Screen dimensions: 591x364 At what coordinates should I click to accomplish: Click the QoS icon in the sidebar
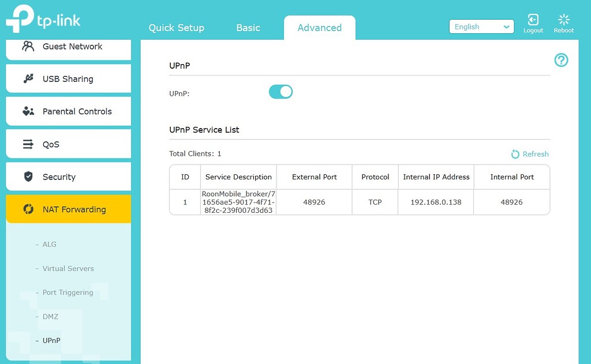tap(28, 143)
